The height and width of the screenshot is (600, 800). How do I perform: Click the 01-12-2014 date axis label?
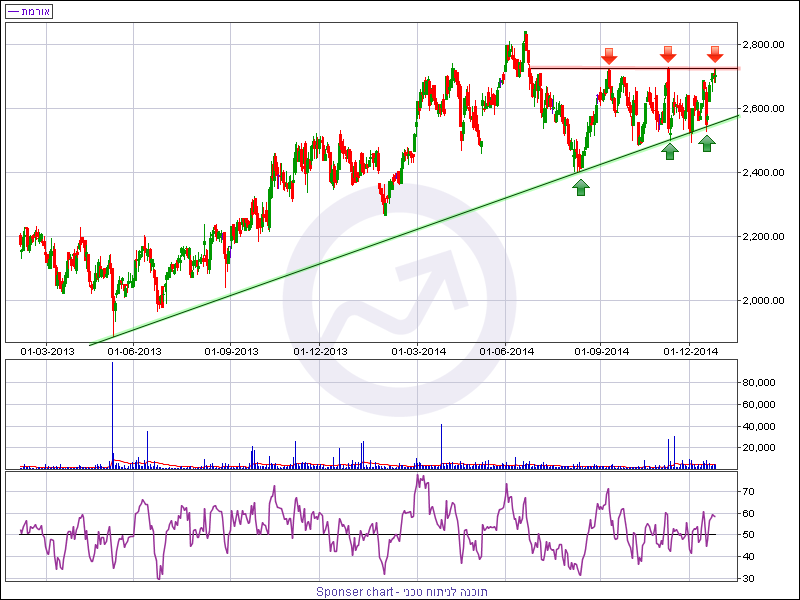[x=692, y=351]
